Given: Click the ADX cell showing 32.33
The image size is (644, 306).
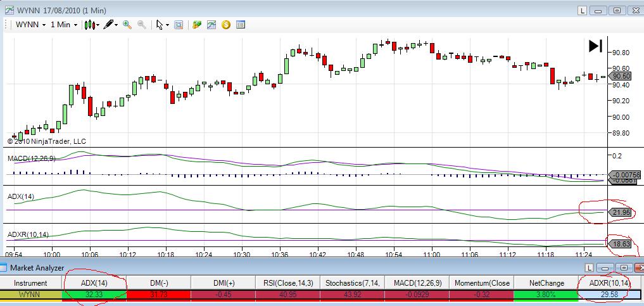Looking at the screenshot, I should (x=94, y=295).
